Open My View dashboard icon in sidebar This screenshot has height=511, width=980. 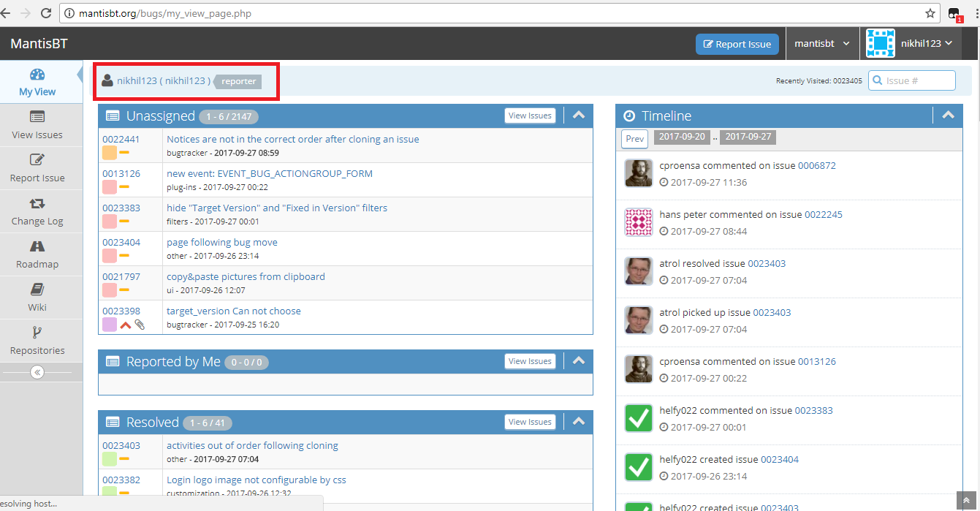click(37, 75)
